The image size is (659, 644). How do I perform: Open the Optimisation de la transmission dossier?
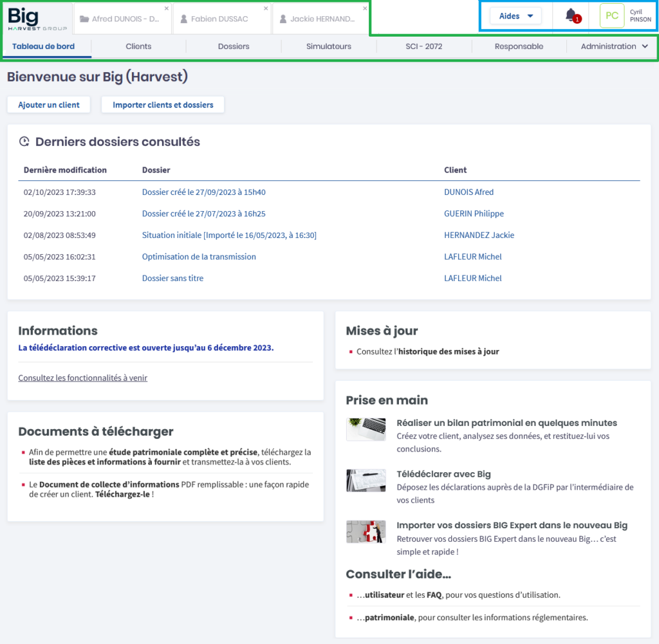pos(199,257)
